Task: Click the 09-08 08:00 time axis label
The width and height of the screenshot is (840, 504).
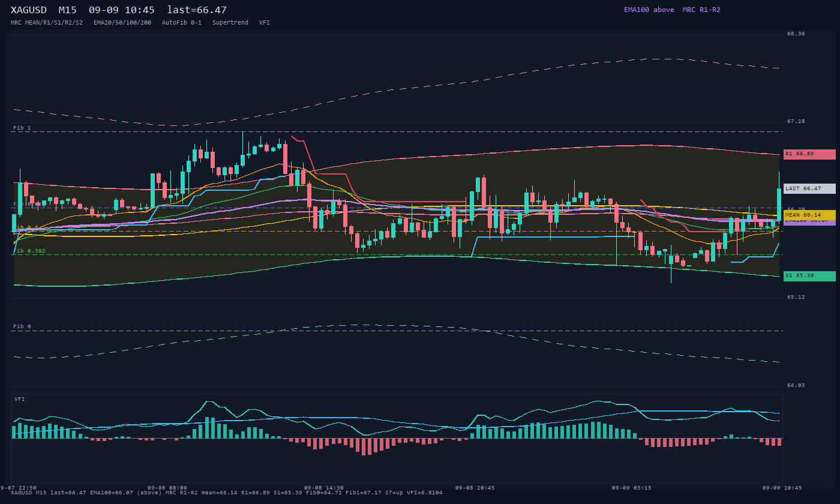Action: [167, 488]
